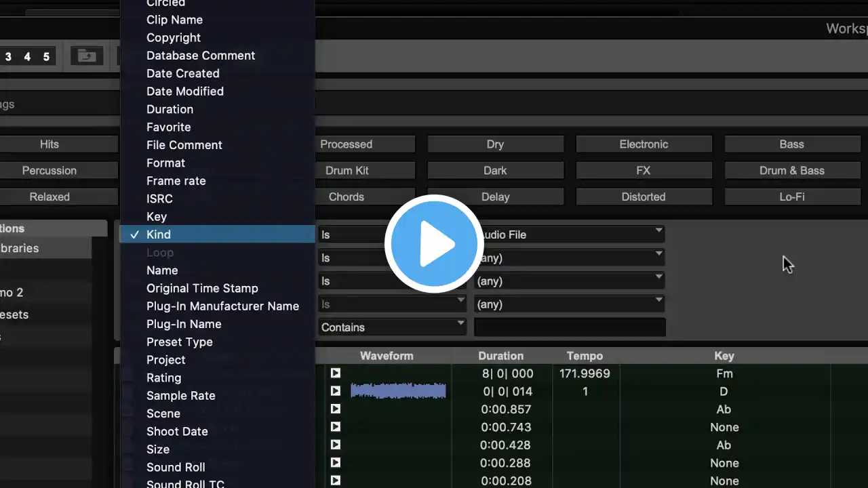Viewport: 868px width, 488px height.
Task: Open the greyed-out Is operator dropdown
Action: click(392, 304)
